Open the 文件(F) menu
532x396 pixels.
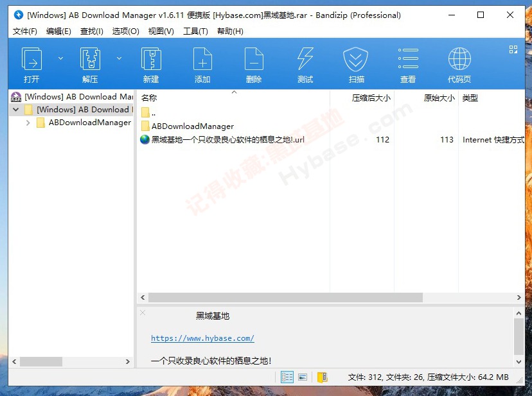(25, 31)
